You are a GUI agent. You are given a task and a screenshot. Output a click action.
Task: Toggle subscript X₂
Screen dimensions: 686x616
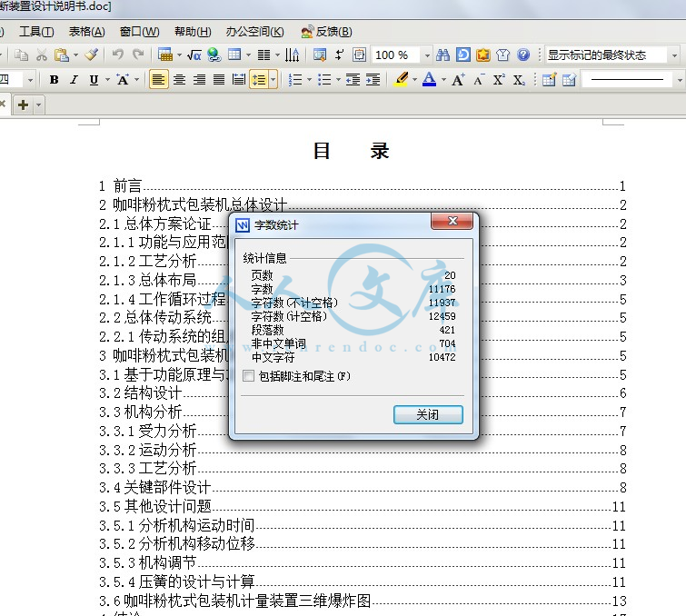tap(520, 80)
